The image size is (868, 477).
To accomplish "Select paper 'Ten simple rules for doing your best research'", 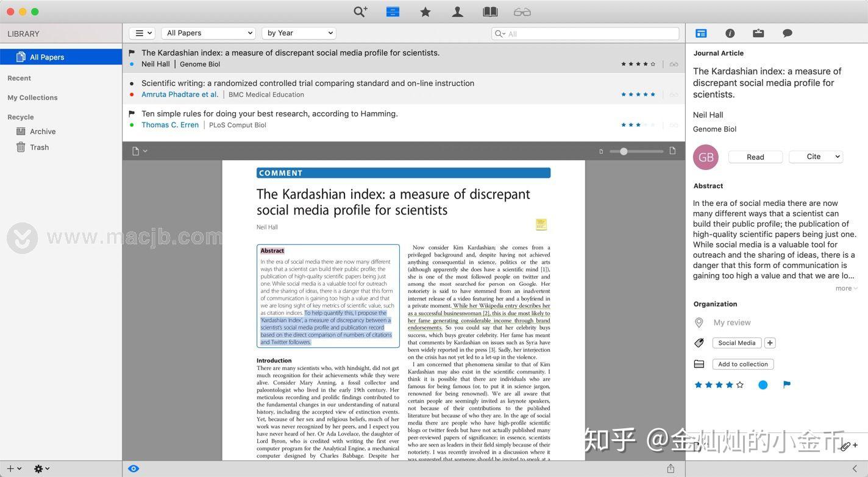I will click(404, 119).
